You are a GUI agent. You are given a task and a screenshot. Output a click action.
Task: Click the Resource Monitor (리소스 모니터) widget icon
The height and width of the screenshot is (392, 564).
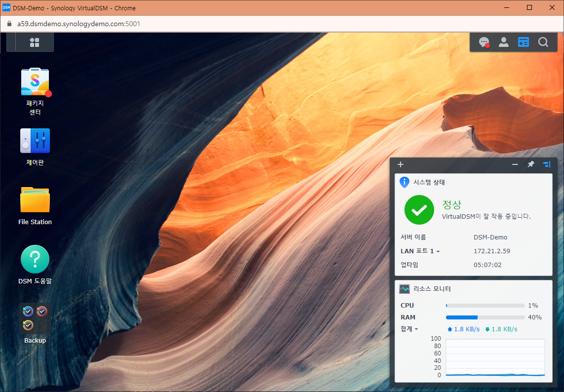[404, 289]
